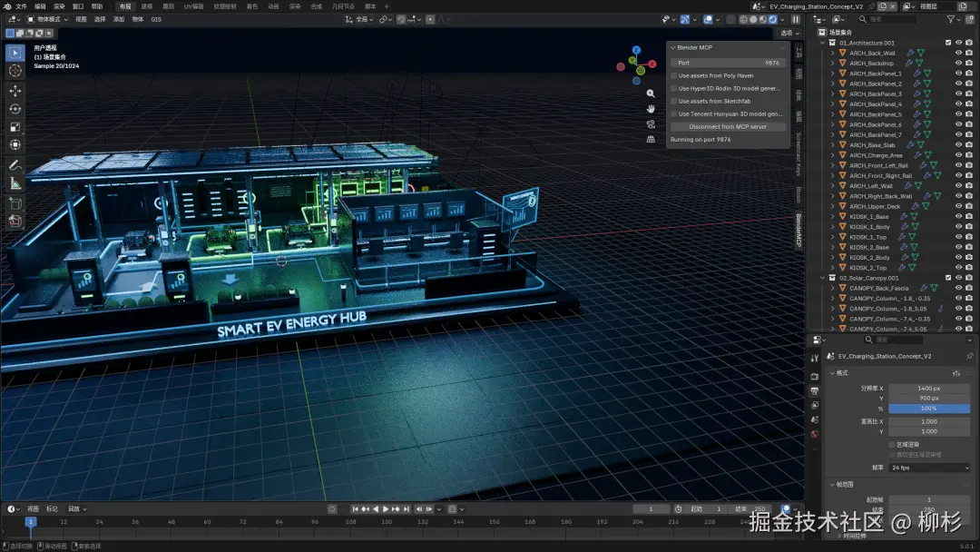Uncheck the 01_Architecture.001 collection checkbox
Image resolution: width=980 pixels, height=552 pixels.
[x=948, y=44]
